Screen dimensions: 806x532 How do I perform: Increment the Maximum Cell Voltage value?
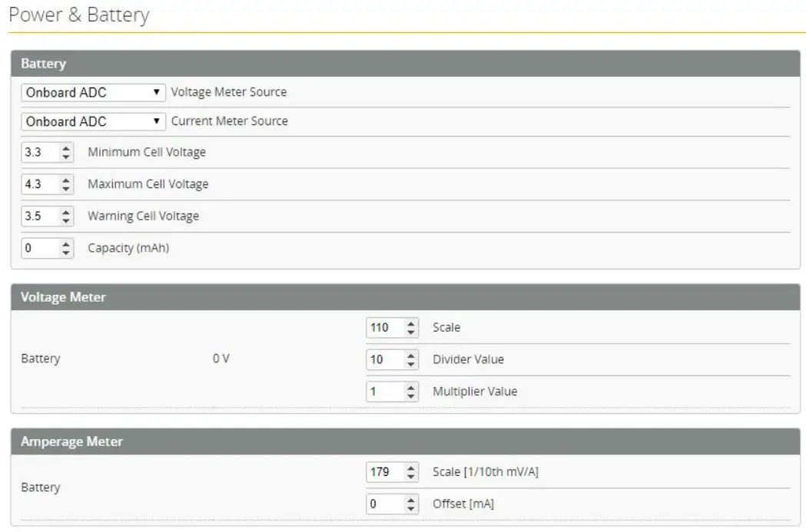67,180
